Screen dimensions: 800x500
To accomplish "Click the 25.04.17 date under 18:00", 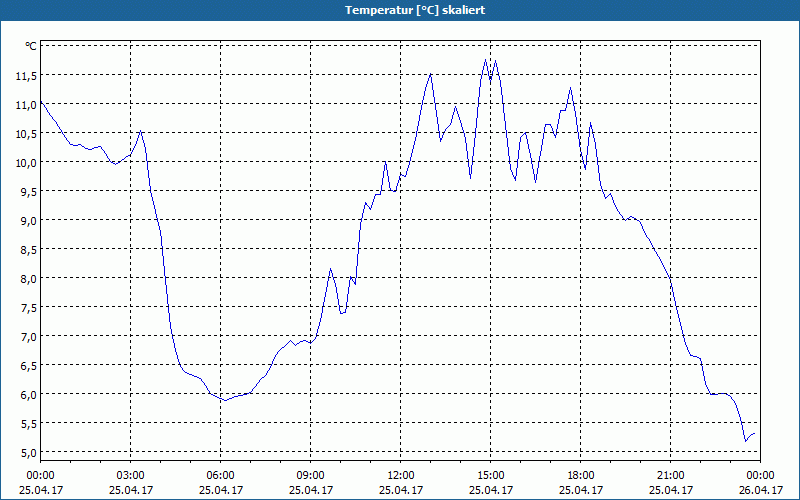I will click(581, 490).
